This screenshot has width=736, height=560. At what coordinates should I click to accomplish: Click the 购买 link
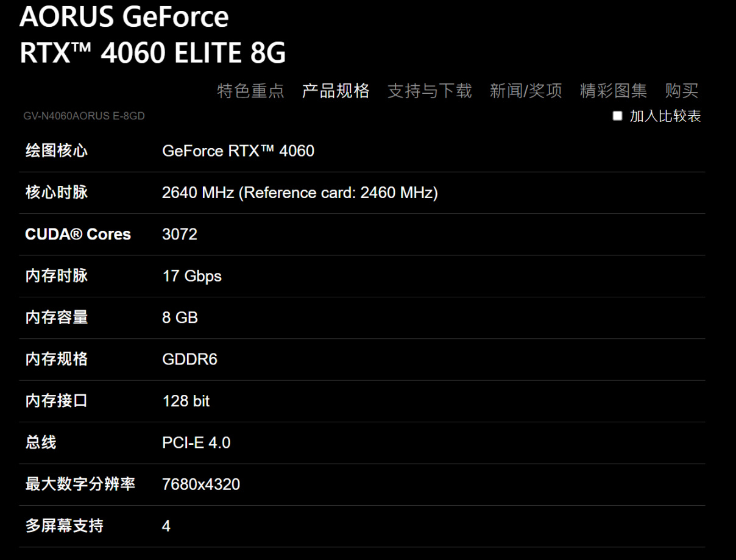681,91
